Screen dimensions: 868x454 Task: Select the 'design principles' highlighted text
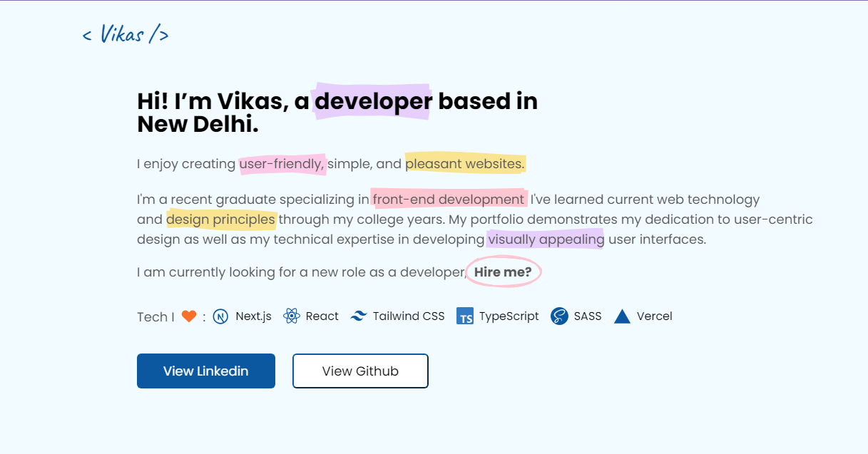(220, 219)
